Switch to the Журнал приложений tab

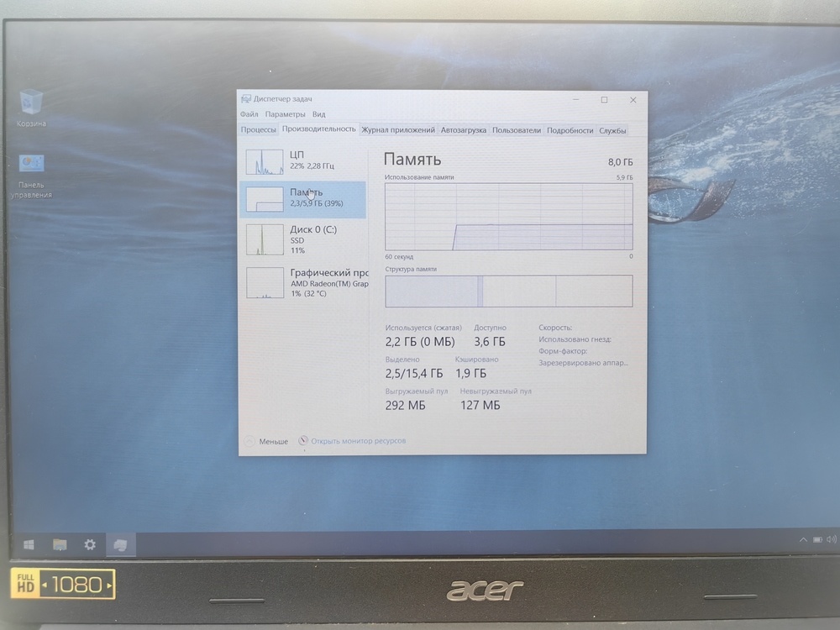pos(398,130)
